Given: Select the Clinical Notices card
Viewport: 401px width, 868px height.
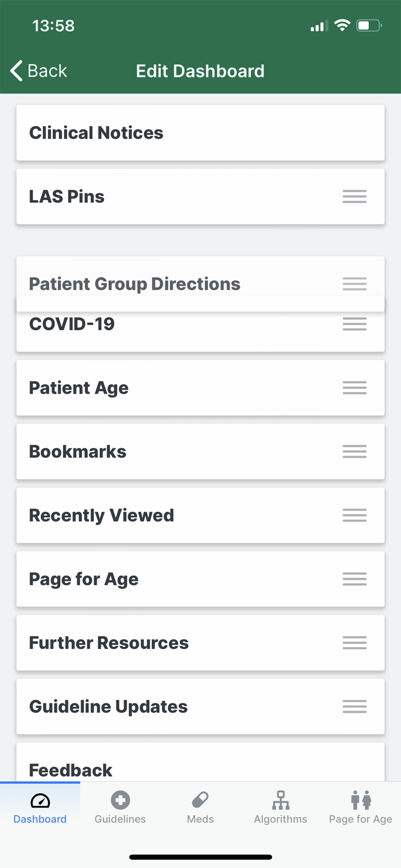Looking at the screenshot, I should pyautogui.click(x=200, y=133).
